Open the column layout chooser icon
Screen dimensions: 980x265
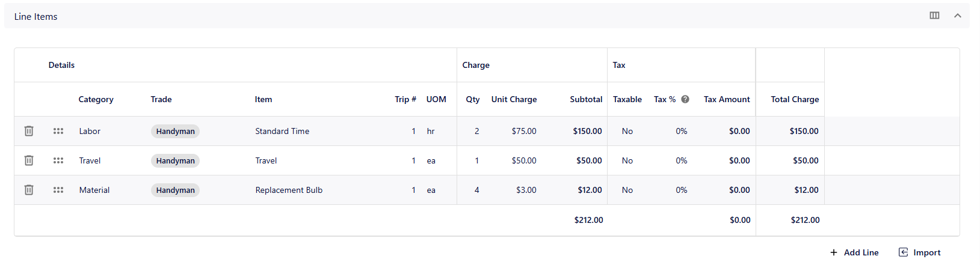coord(934,16)
